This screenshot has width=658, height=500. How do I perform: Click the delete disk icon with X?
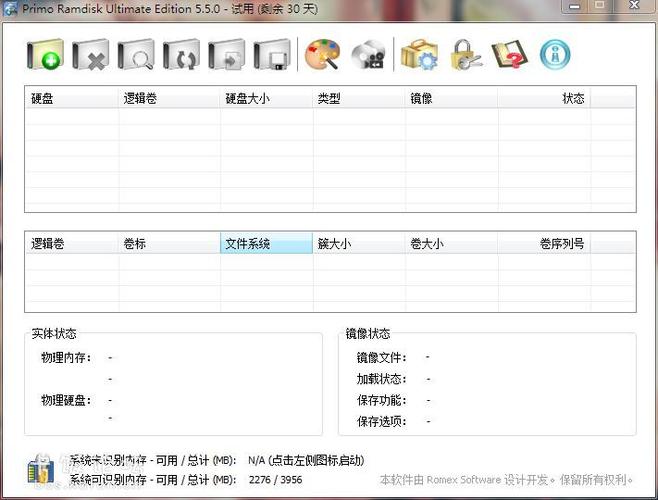click(x=91, y=55)
